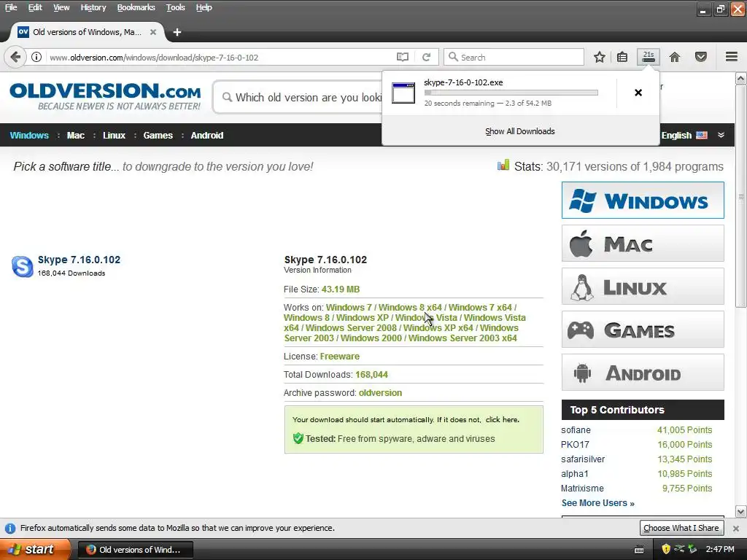
Task: Click the browser Back arrow button
Action: [15, 57]
